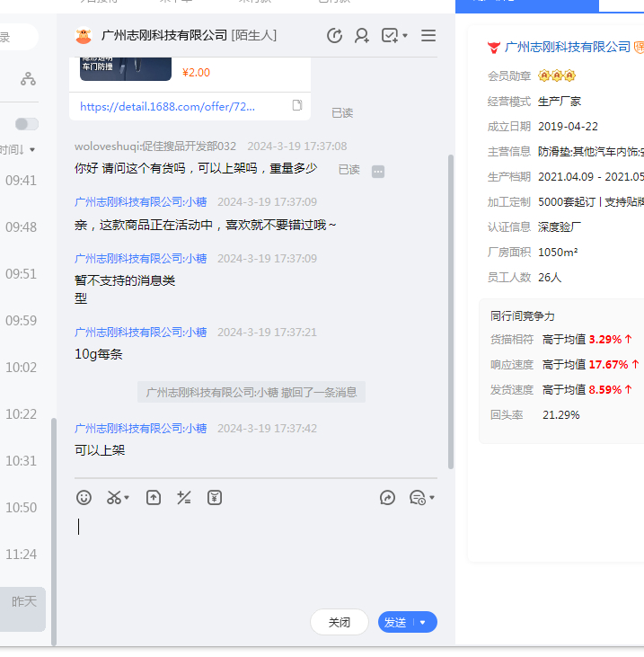
Task: Click the 关闭 button
Action: point(340,622)
